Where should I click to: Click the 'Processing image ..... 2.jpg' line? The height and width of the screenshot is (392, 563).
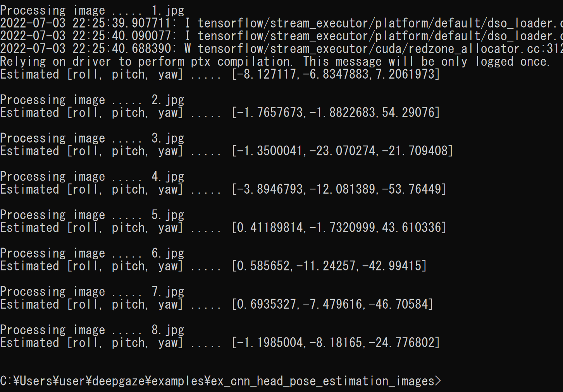92,100
